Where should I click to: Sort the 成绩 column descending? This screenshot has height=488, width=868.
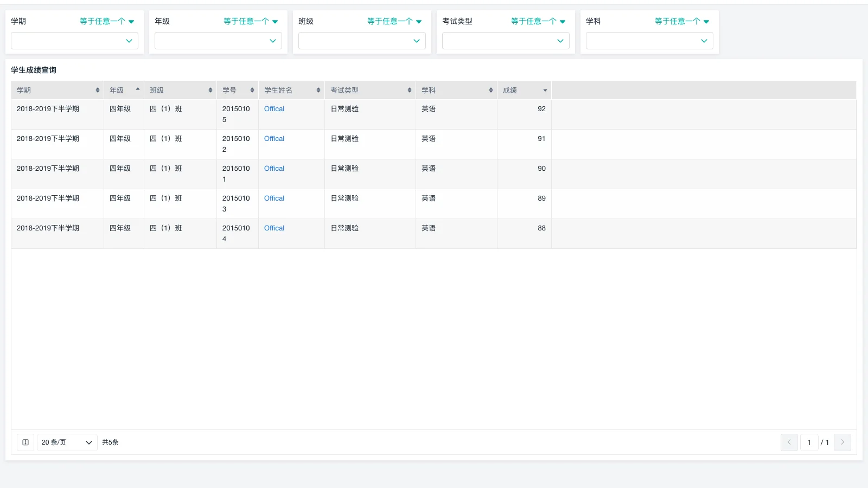pos(544,90)
